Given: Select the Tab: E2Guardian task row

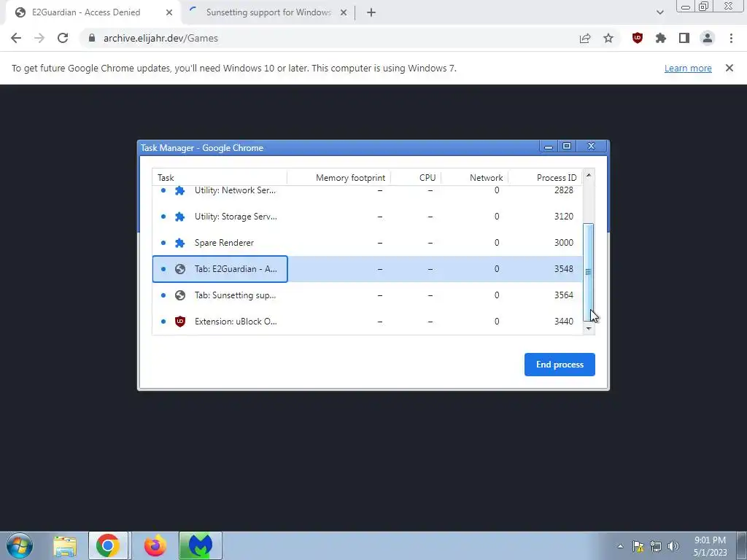Looking at the screenshot, I should [368, 268].
